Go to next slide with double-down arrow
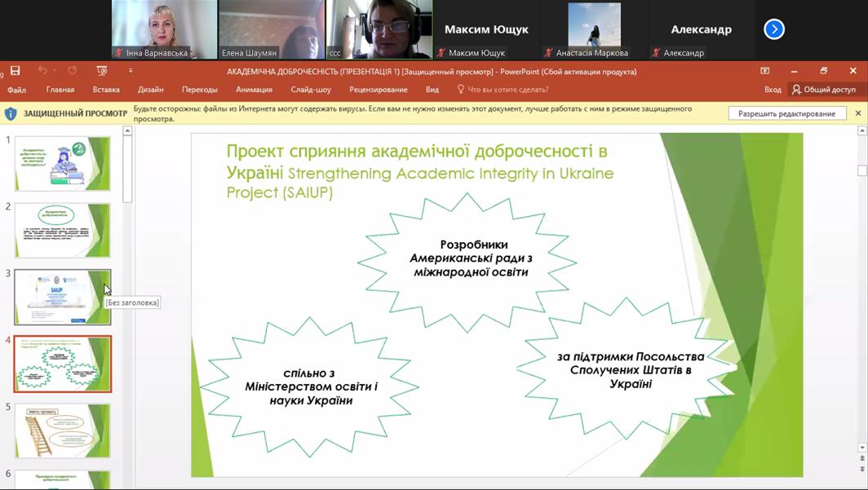 pos(862,469)
